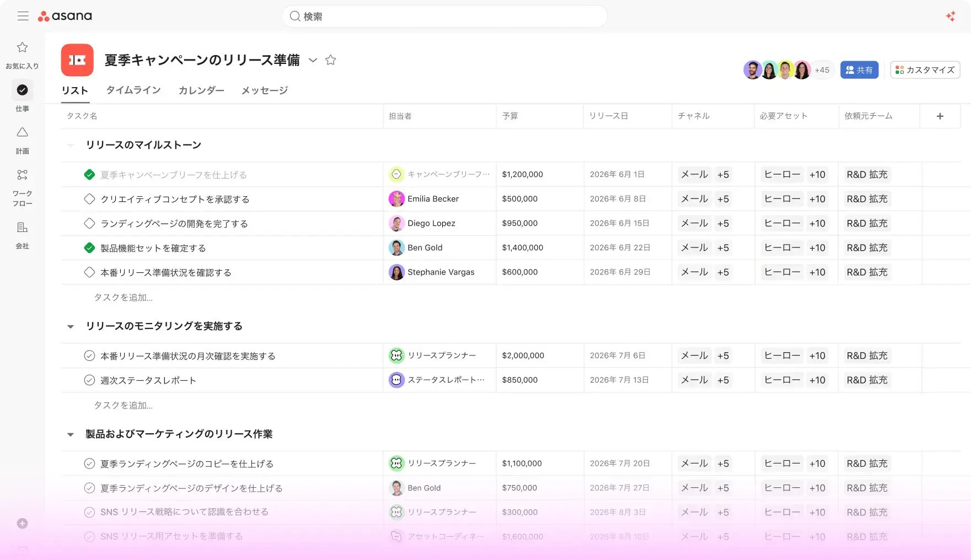Click the Asana logo
Viewport: 971px width, 560px height.
pyautogui.click(x=65, y=16)
